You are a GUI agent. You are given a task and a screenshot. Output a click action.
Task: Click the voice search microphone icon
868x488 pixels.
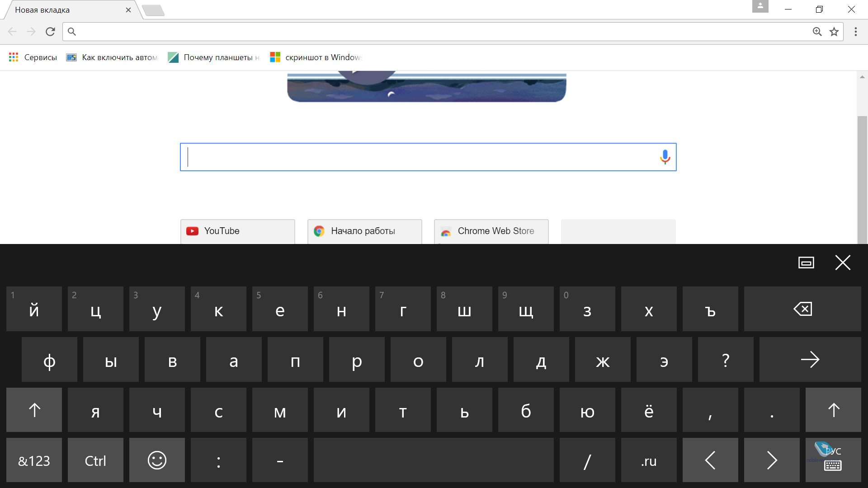click(665, 157)
